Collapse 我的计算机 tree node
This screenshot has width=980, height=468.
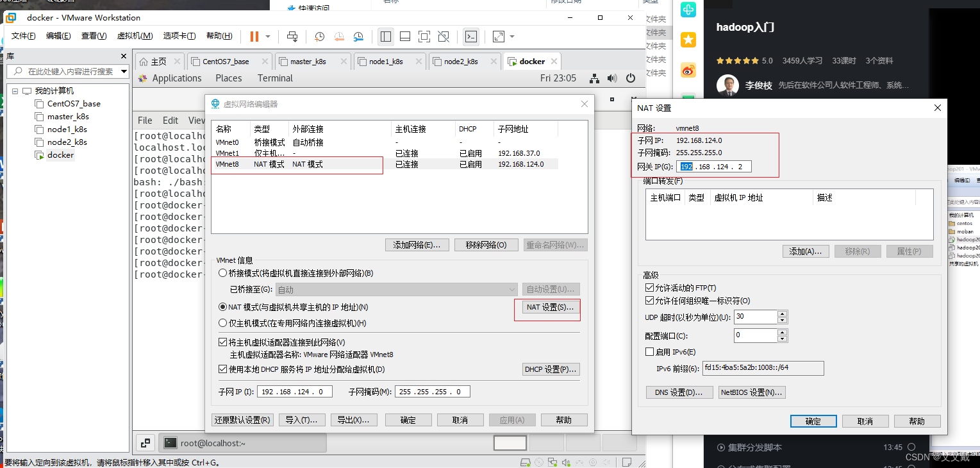click(15, 91)
